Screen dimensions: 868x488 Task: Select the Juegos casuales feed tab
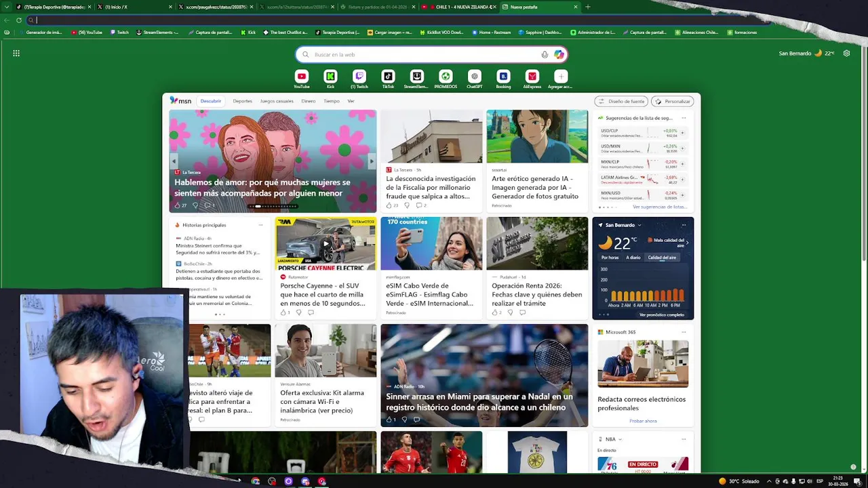point(277,101)
